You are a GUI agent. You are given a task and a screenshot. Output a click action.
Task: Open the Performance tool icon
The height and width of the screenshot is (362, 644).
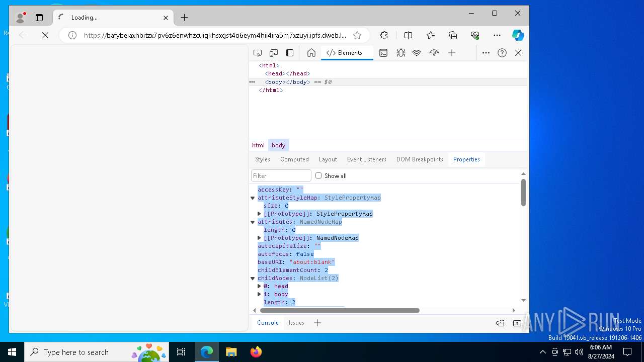pyautogui.click(x=434, y=53)
